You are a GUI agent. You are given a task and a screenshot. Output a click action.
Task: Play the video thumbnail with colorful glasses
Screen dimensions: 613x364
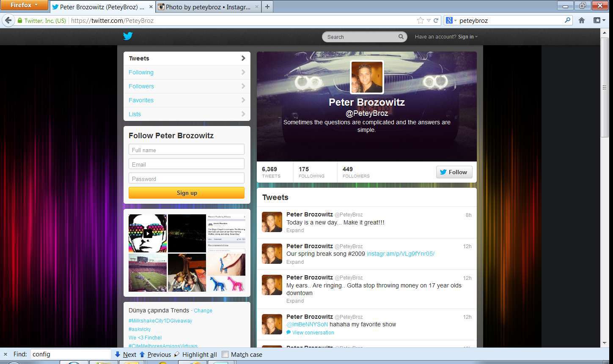click(147, 233)
